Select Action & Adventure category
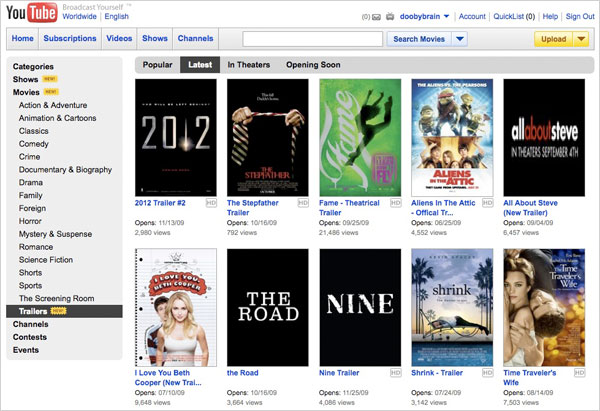The width and height of the screenshot is (600, 411). pos(53,105)
